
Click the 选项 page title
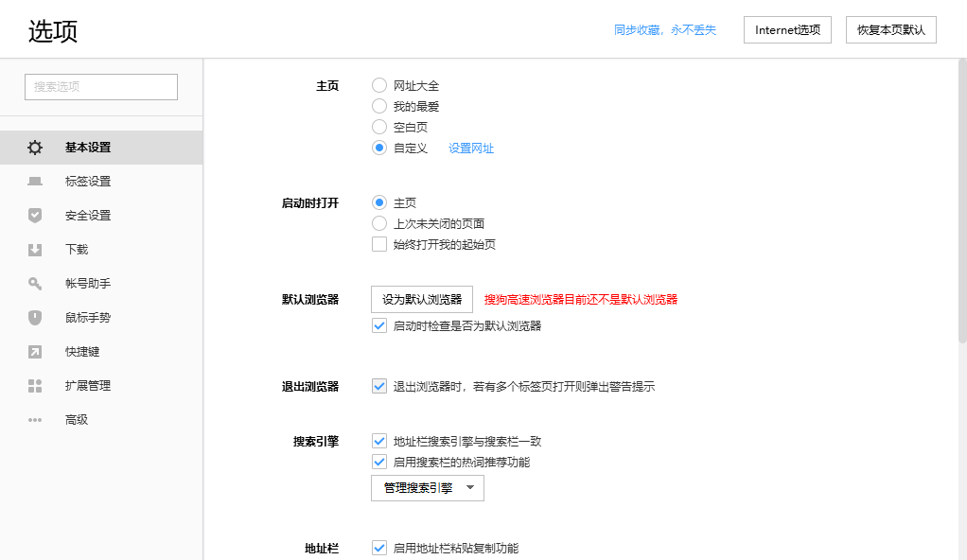[53, 31]
